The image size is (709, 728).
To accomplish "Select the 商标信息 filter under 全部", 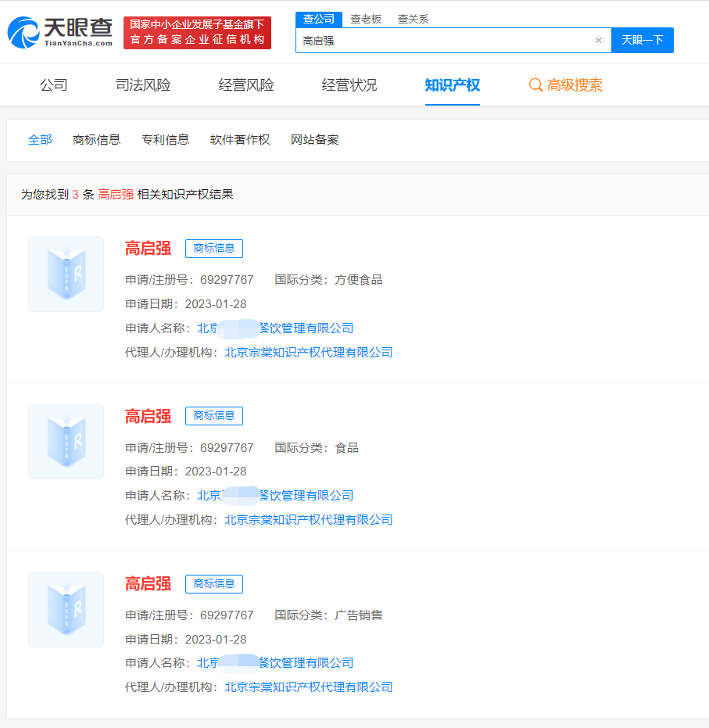I will (x=96, y=139).
